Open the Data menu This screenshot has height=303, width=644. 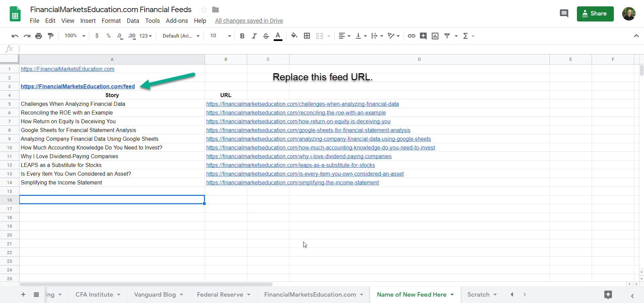coord(133,21)
